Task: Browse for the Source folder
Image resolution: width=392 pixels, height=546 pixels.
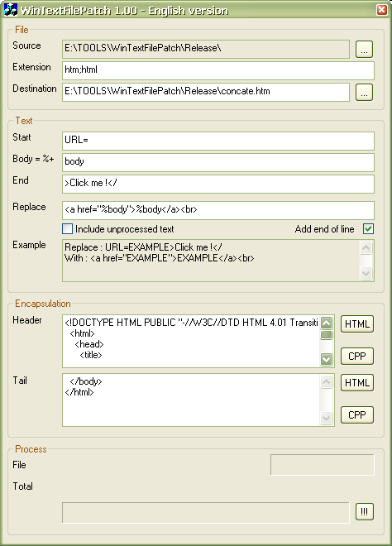Action: coord(364,49)
